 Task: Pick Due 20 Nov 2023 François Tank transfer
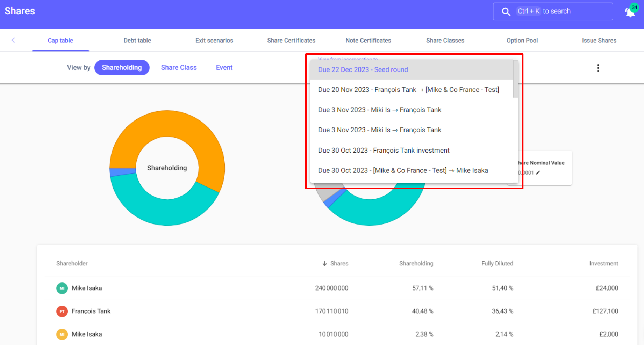tap(408, 90)
